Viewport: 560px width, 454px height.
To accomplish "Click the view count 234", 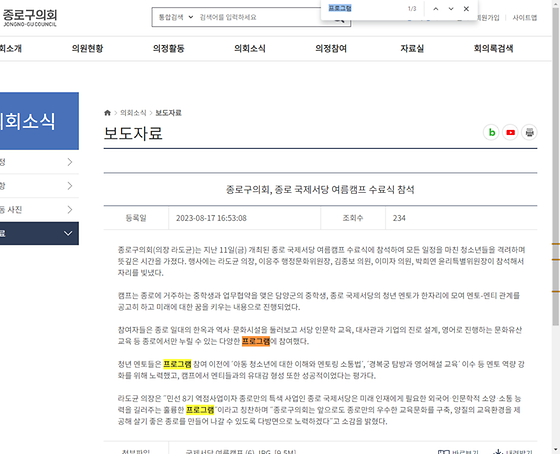I will [399, 218].
